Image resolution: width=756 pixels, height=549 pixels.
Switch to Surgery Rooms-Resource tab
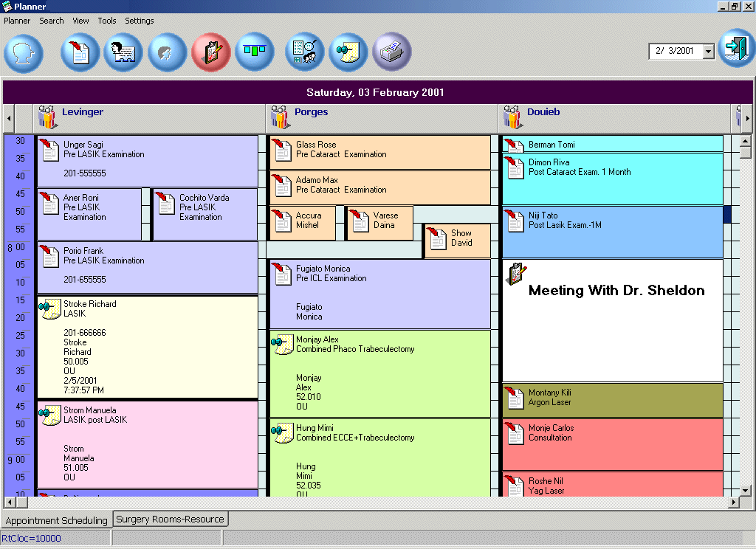pos(171,519)
